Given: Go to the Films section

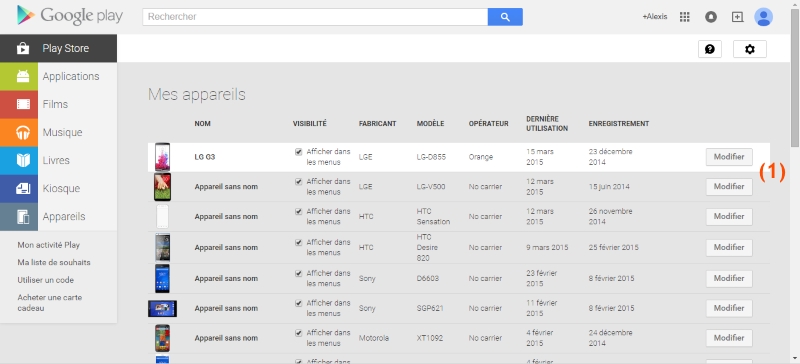Looking at the screenshot, I should pyautogui.click(x=59, y=105).
